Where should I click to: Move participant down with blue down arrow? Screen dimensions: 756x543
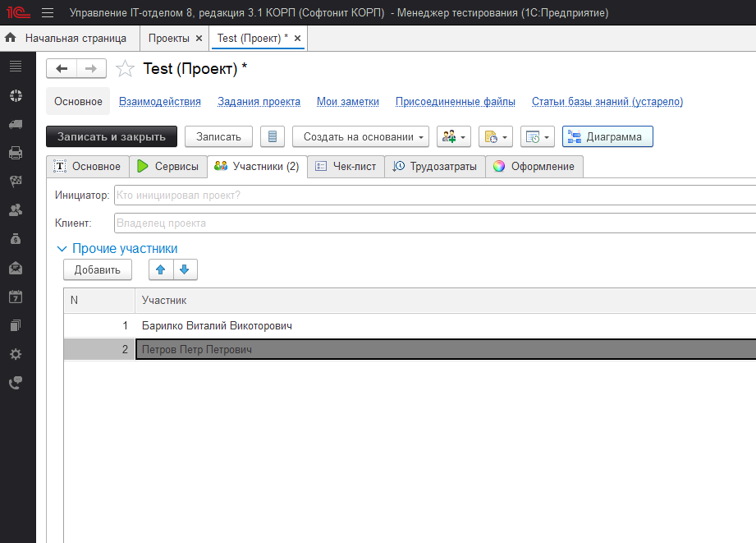coord(184,269)
